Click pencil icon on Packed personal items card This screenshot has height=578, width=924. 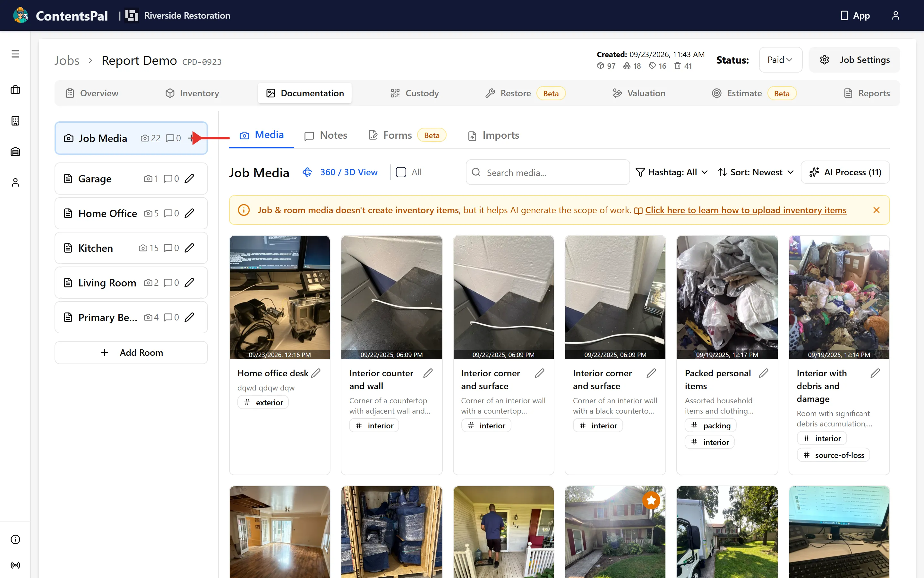coord(763,373)
